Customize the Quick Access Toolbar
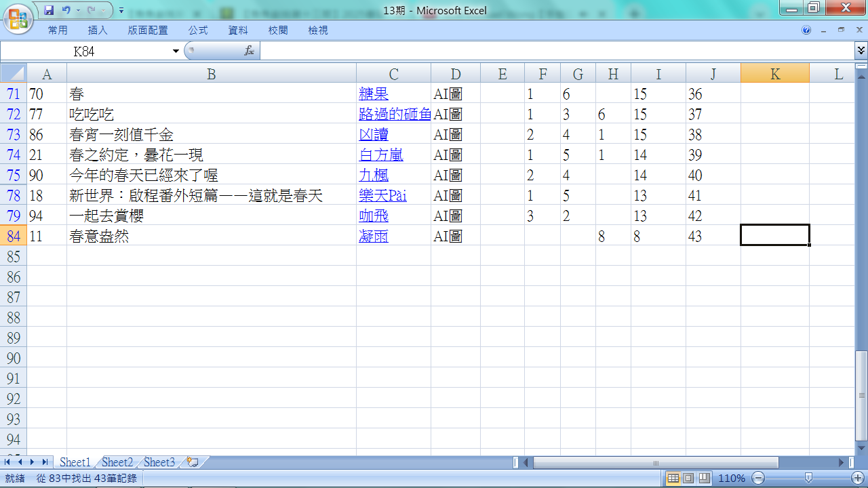868x488 pixels. click(121, 11)
